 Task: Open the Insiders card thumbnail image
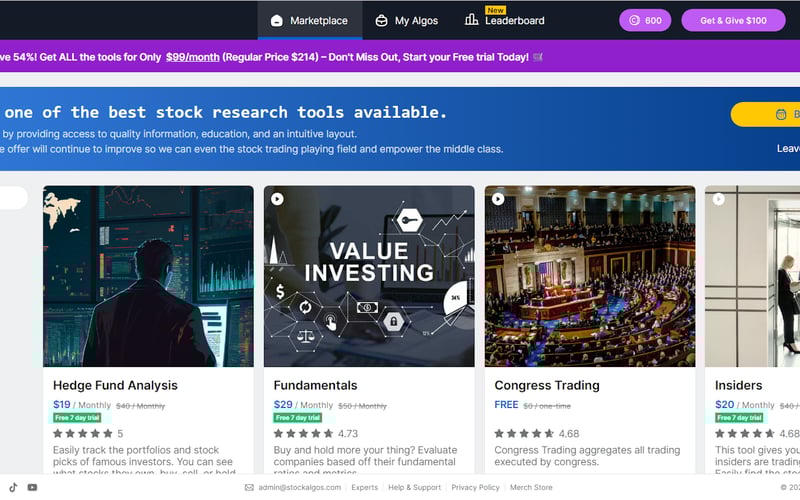[753, 276]
